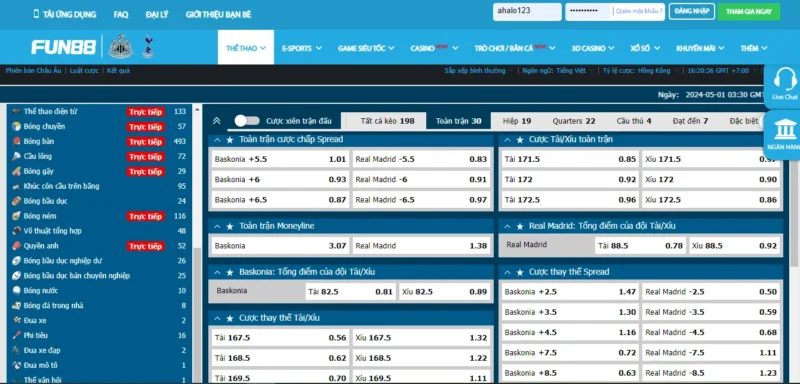Click the double-chevron collapse-all icon
Image resolution: width=800 pixels, height=384 pixels.
(216, 121)
